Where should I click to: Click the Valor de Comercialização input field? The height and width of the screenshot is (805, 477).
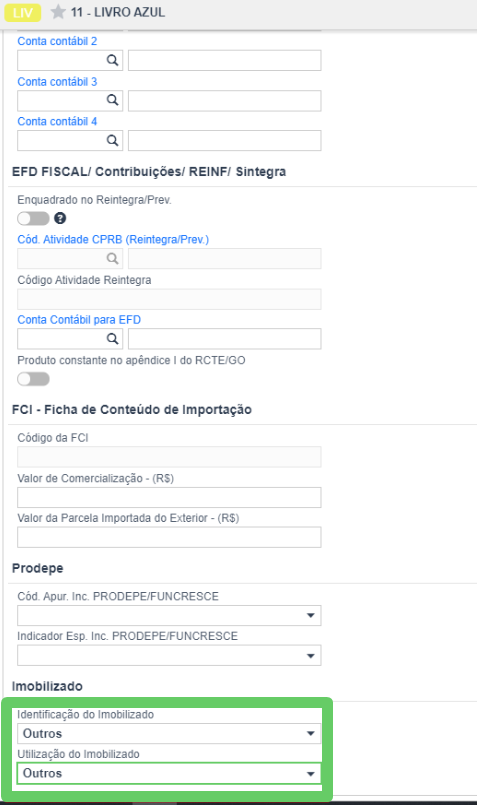pos(169,497)
